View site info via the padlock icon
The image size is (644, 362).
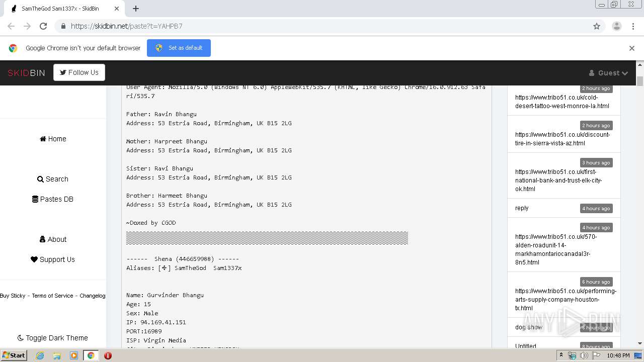[x=63, y=26]
